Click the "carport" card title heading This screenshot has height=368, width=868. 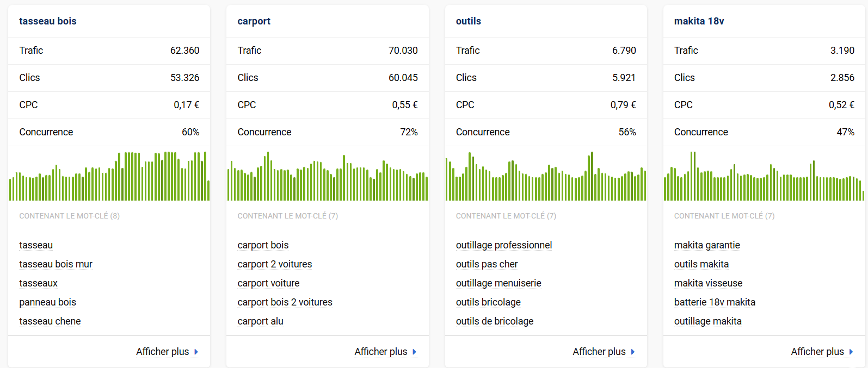(x=254, y=21)
